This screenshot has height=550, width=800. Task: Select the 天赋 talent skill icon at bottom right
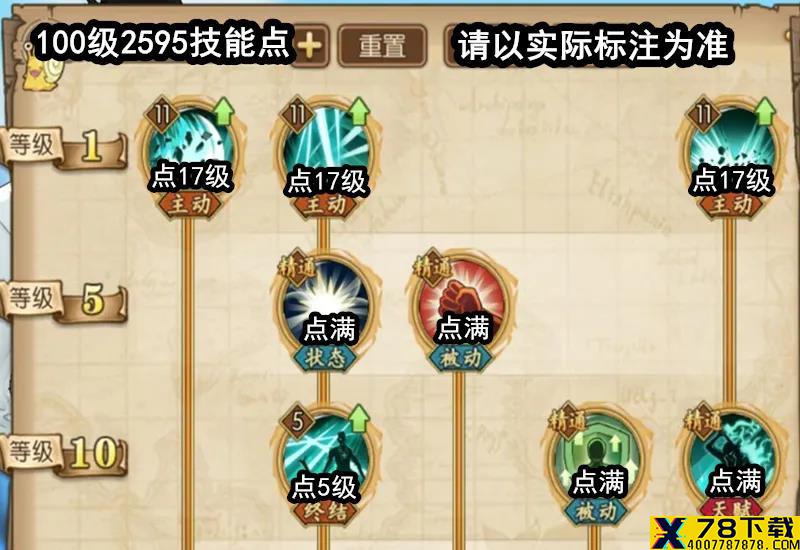(x=732, y=456)
